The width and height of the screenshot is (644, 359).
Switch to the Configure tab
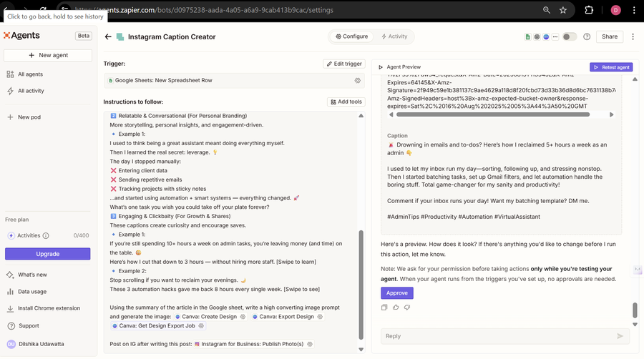pos(351,36)
